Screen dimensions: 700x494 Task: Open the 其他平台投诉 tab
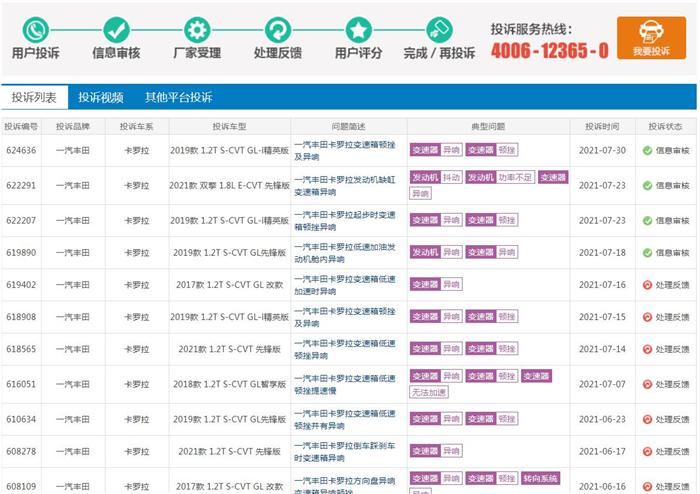[x=179, y=97]
